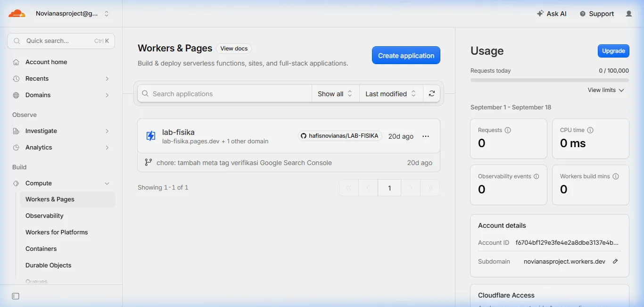The image size is (644, 307).
Task: Click the CPU time info icon
Action: point(590,130)
